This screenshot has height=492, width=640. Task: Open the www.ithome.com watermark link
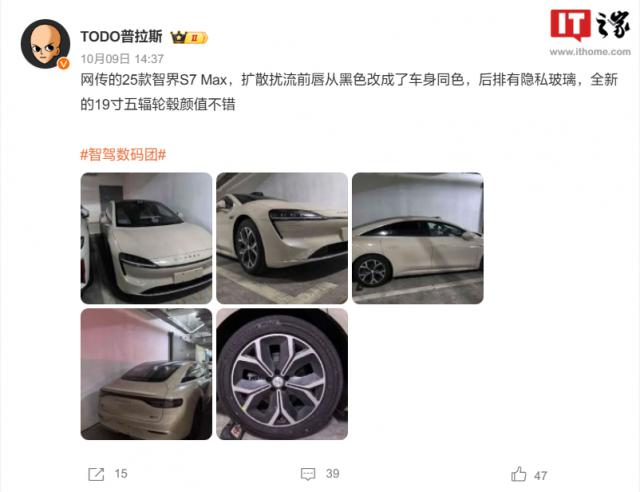point(590,52)
